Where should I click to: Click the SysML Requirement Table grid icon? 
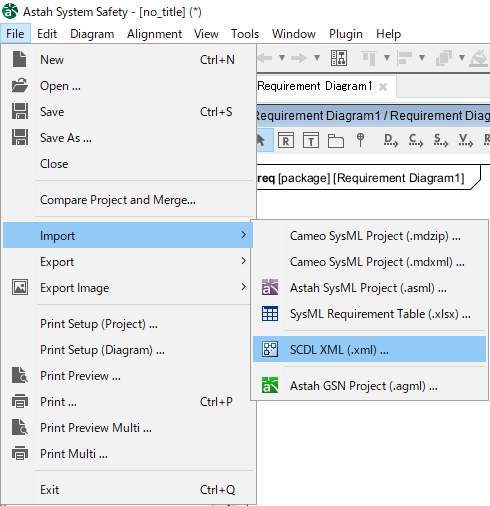click(270, 313)
